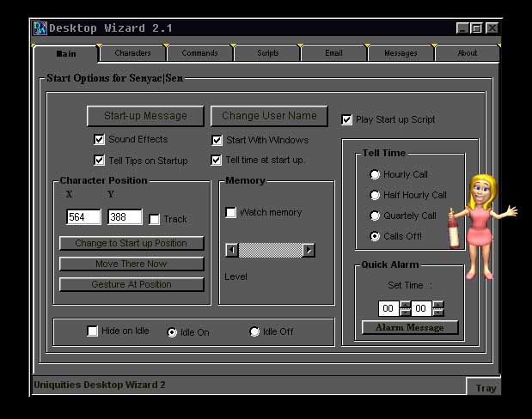Click the Move There Now button
This screenshot has height=419, width=532.
click(131, 264)
